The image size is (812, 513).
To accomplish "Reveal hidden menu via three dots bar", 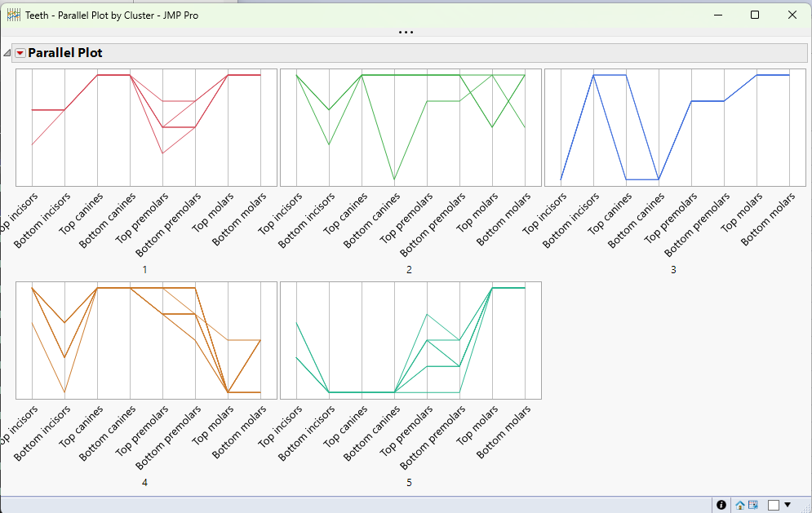I will (x=406, y=32).
